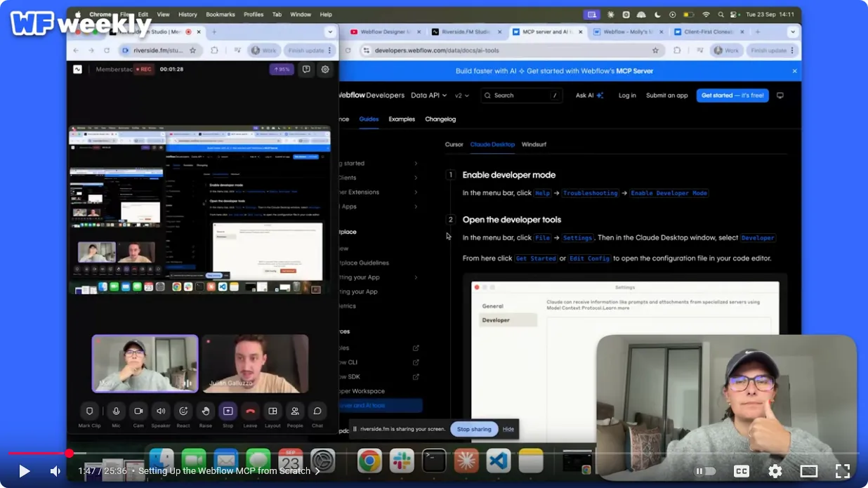The height and width of the screenshot is (488, 868).
Task: Toggle the YouTube autoplay switch
Action: pyautogui.click(x=705, y=471)
